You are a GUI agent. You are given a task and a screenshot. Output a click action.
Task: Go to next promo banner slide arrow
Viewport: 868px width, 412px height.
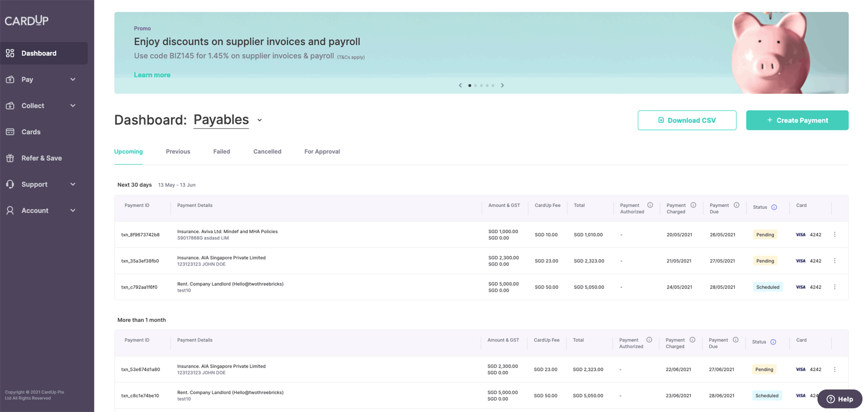[502, 86]
